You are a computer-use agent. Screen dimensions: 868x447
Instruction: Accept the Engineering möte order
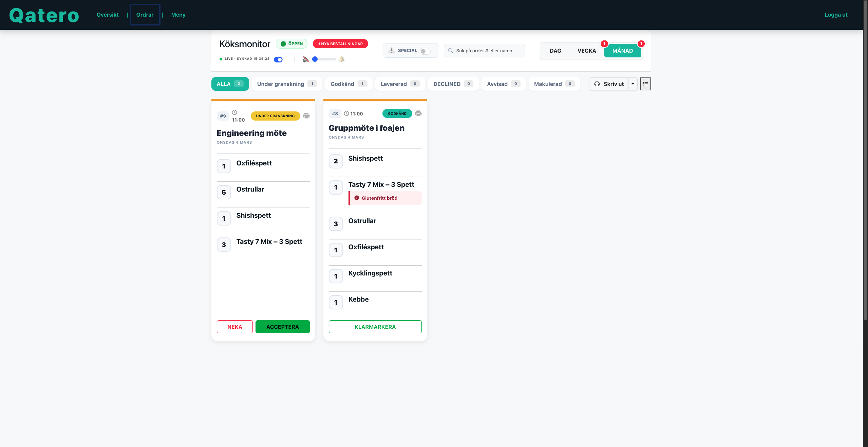click(282, 327)
